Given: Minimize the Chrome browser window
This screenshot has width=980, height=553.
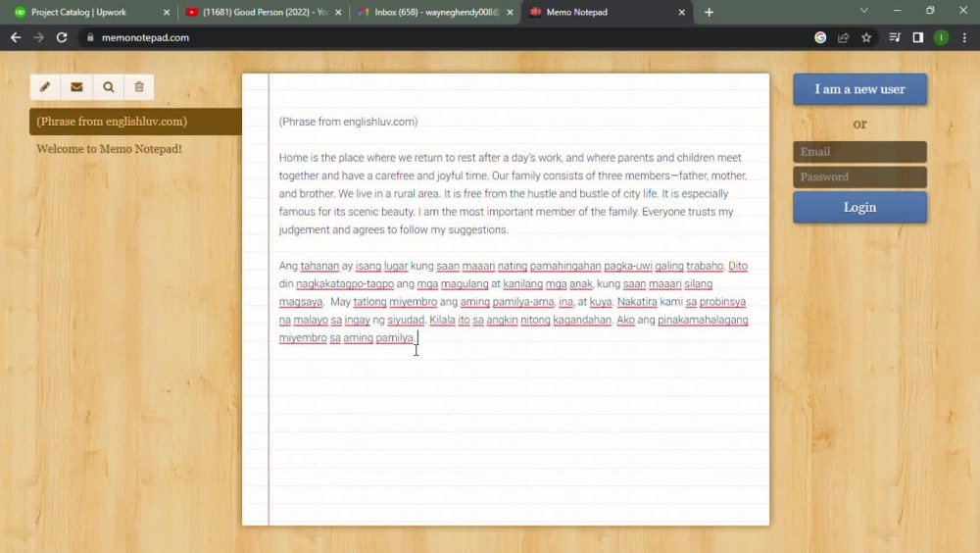Looking at the screenshot, I should point(897,11).
